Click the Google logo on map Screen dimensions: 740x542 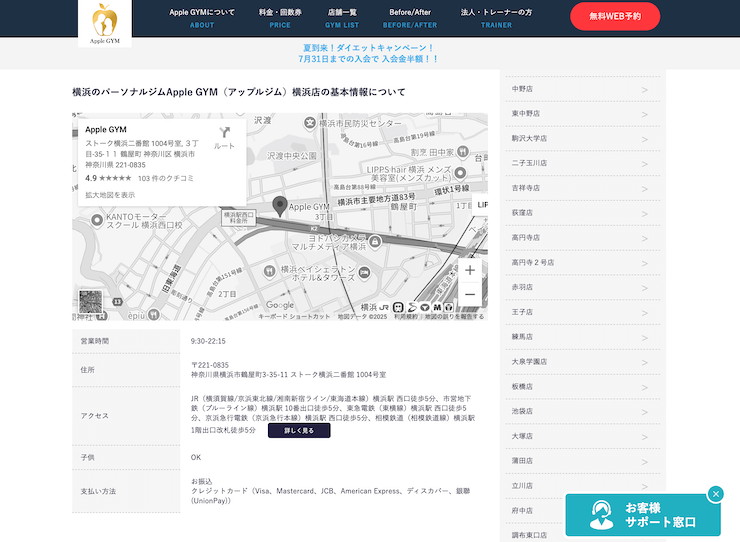[x=279, y=305]
